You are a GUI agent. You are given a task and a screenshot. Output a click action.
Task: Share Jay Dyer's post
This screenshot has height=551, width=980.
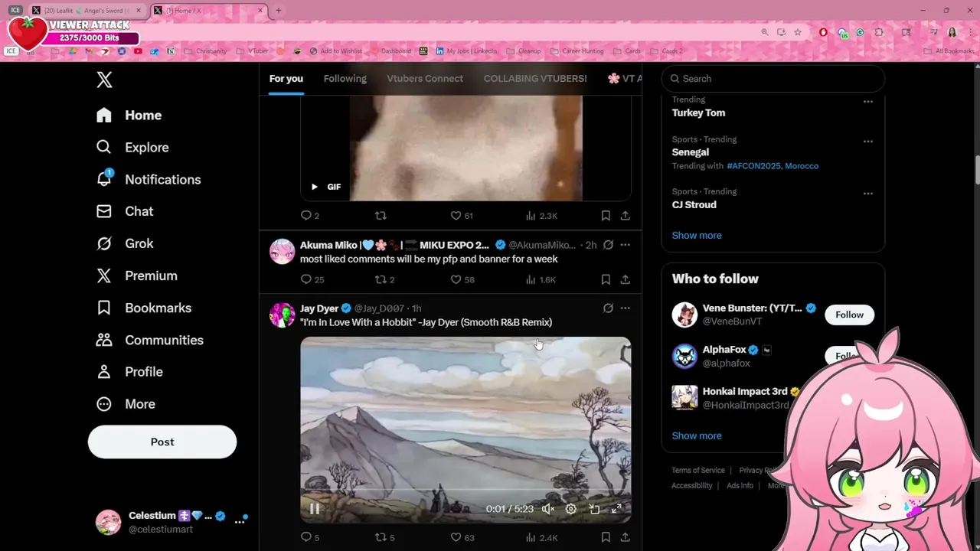click(626, 537)
